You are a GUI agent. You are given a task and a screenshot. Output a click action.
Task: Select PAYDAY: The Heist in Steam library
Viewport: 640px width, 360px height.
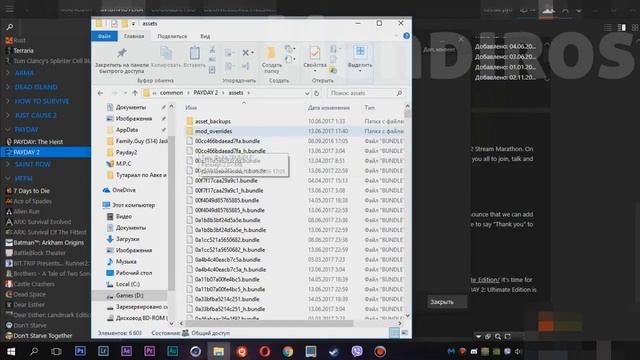pyautogui.click(x=38, y=142)
